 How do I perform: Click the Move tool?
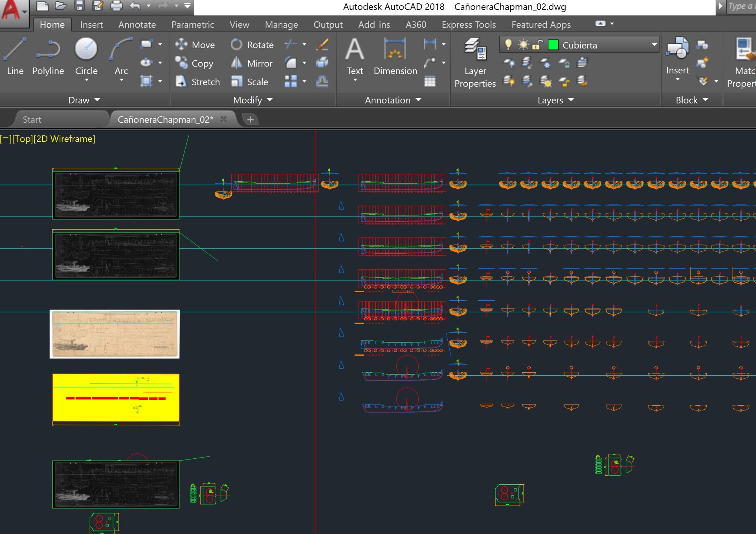click(195, 45)
